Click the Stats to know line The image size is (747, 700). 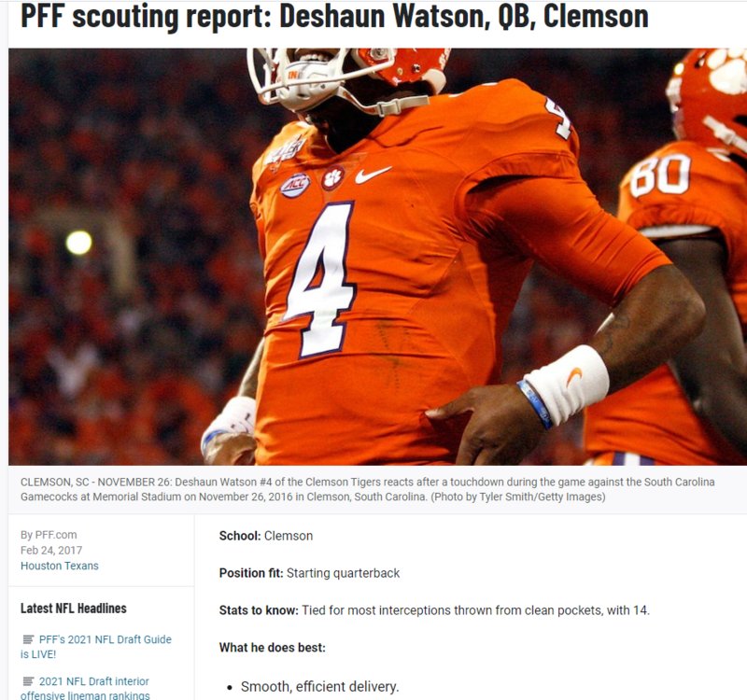(x=434, y=610)
